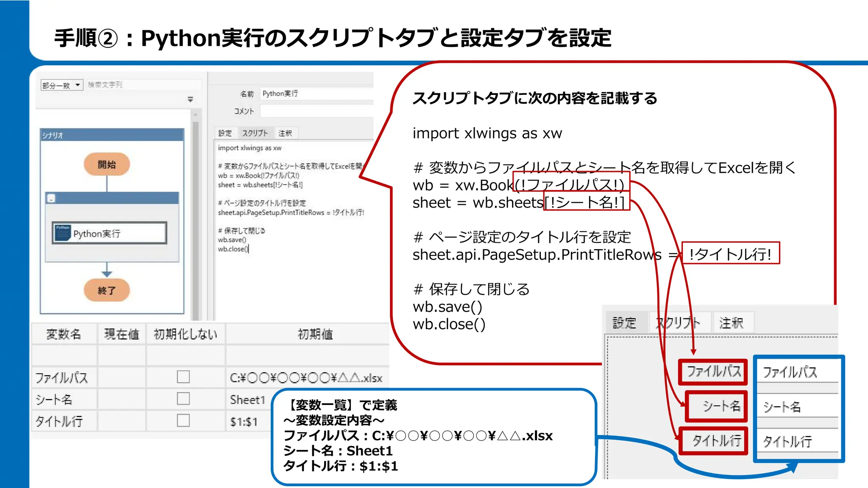Click the ファイルパス value field in settings
The height and width of the screenshot is (488, 868).
[x=798, y=372]
